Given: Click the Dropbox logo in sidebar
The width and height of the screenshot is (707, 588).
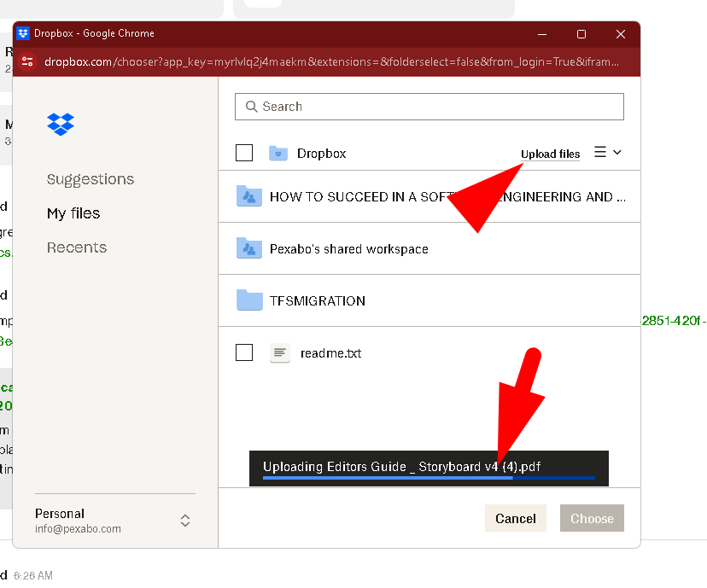Looking at the screenshot, I should pos(61,124).
